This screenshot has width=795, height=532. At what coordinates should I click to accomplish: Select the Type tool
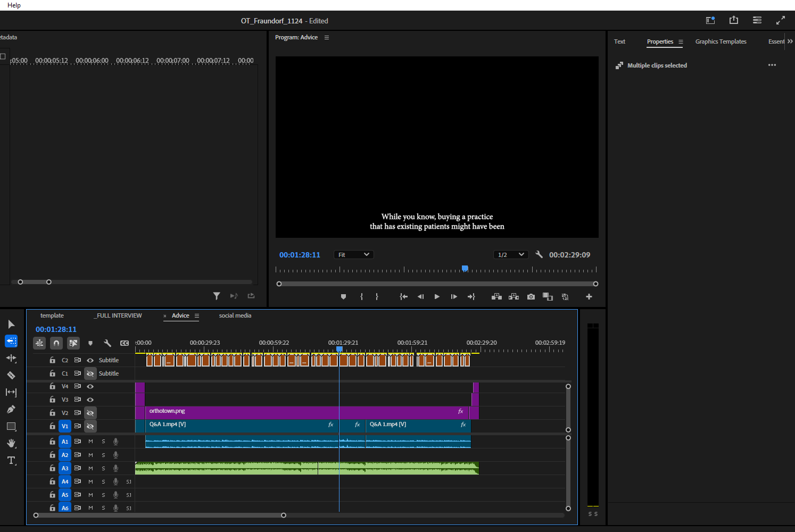tap(11, 460)
